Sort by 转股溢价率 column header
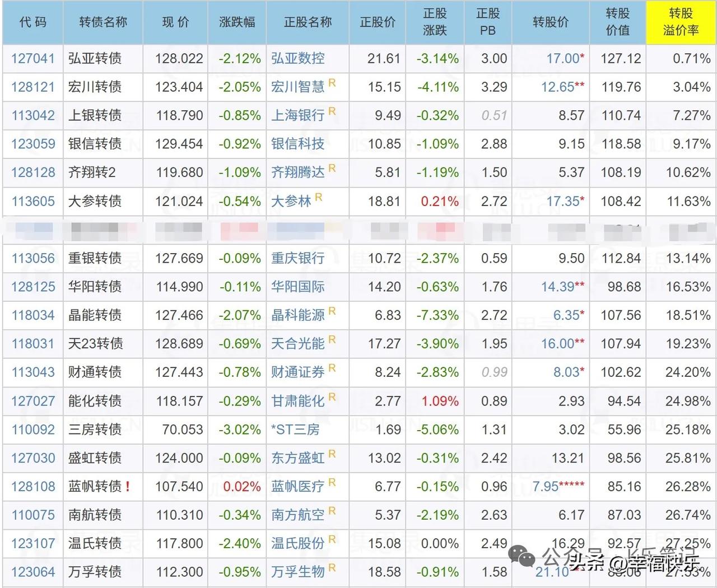The image size is (717, 588). [x=681, y=22]
